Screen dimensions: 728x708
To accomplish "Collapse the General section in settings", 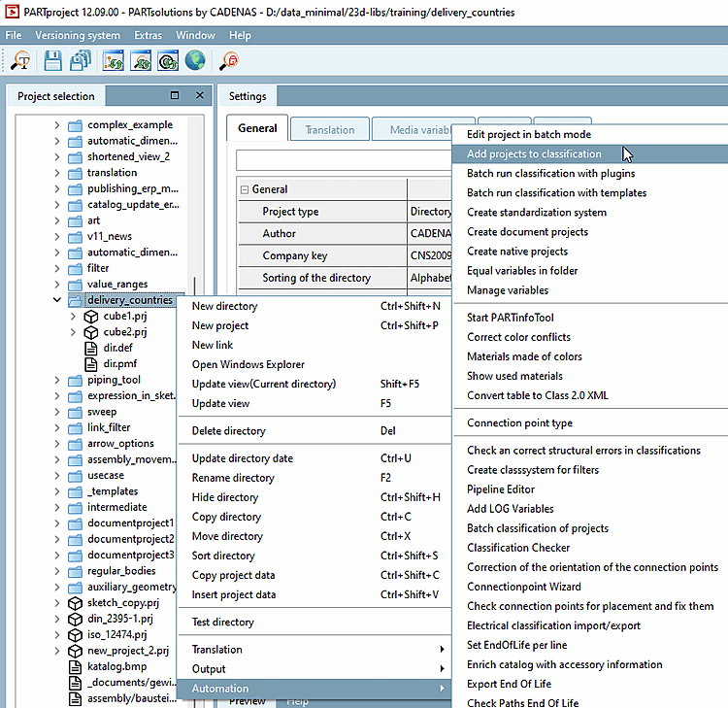I will tap(244, 189).
